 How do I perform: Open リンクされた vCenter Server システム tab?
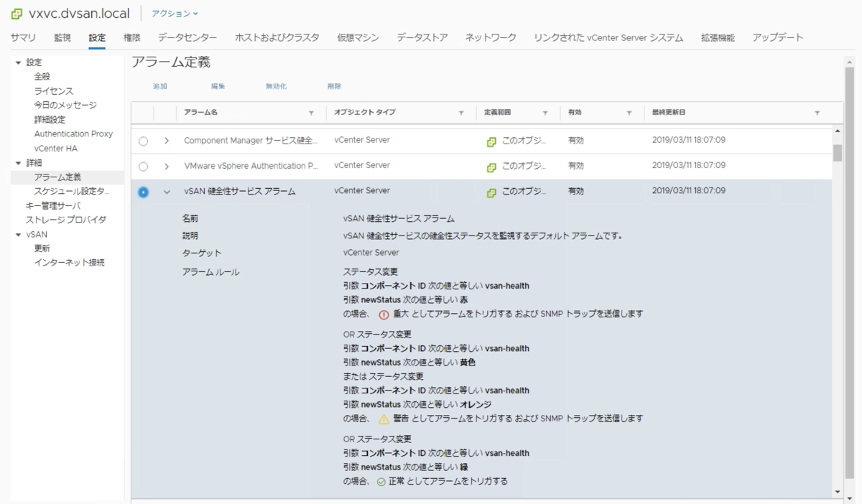pyautogui.click(x=608, y=37)
